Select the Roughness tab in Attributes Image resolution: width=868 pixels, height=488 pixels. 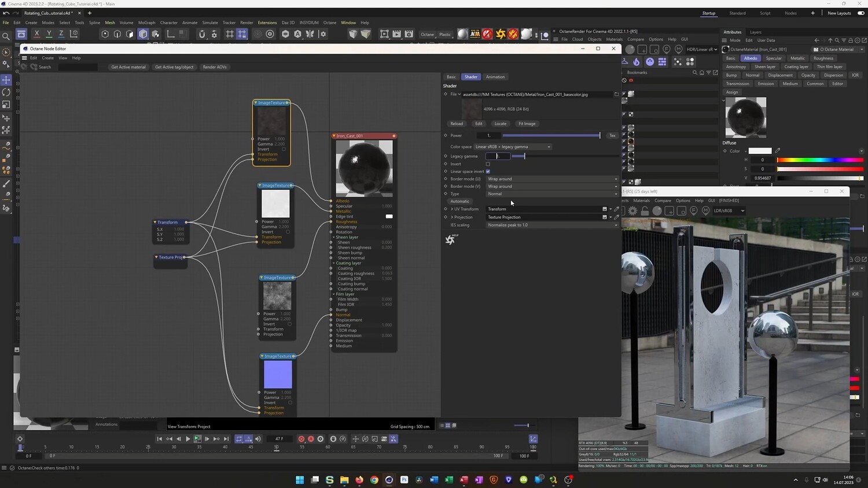point(823,58)
